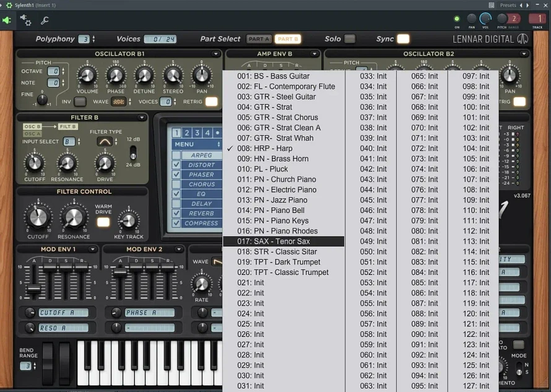
Task: Click the Filter B CUTOFF knob
Action: 35,163
